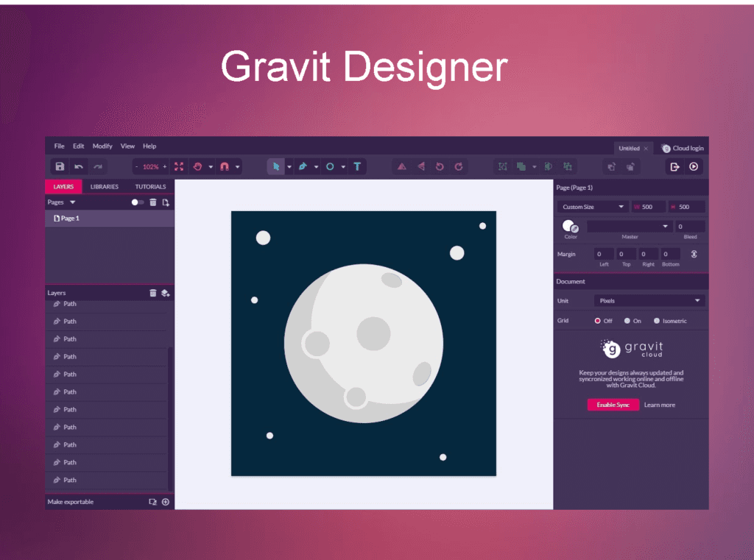This screenshot has width=754, height=560.
Task: Click the bring forward arrange icon
Action: click(x=611, y=167)
